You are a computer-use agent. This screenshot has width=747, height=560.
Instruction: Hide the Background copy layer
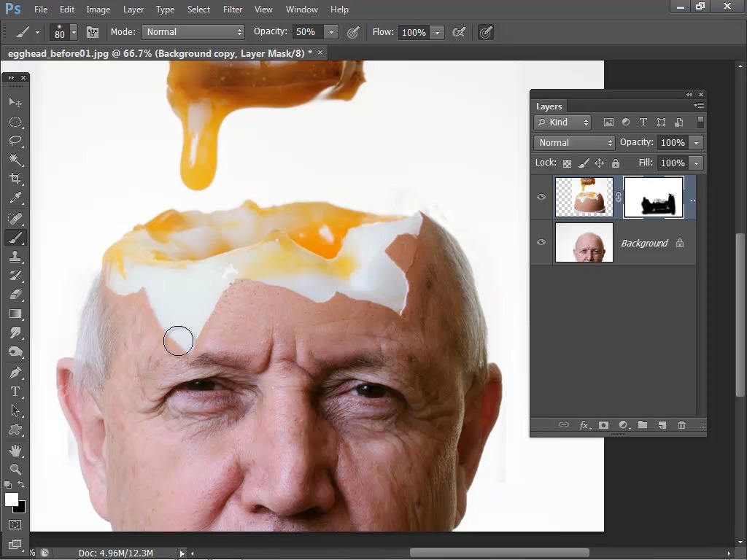point(541,197)
